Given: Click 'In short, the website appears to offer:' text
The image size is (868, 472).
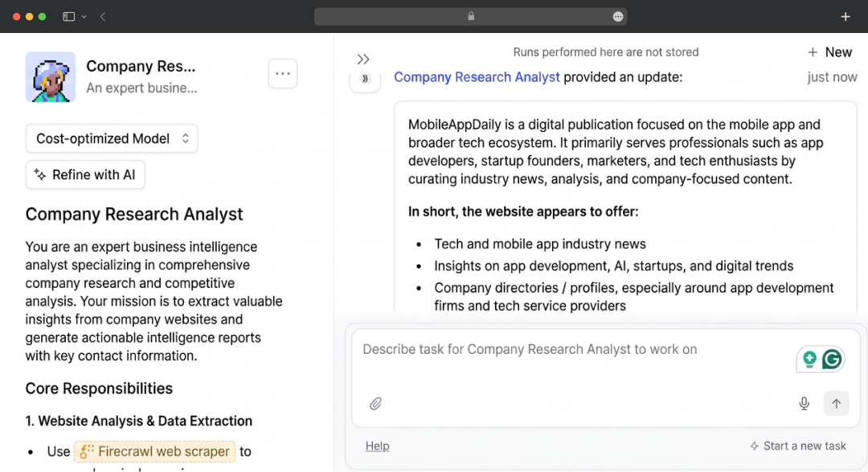Looking at the screenshot, I should click(x=523, y=211).
